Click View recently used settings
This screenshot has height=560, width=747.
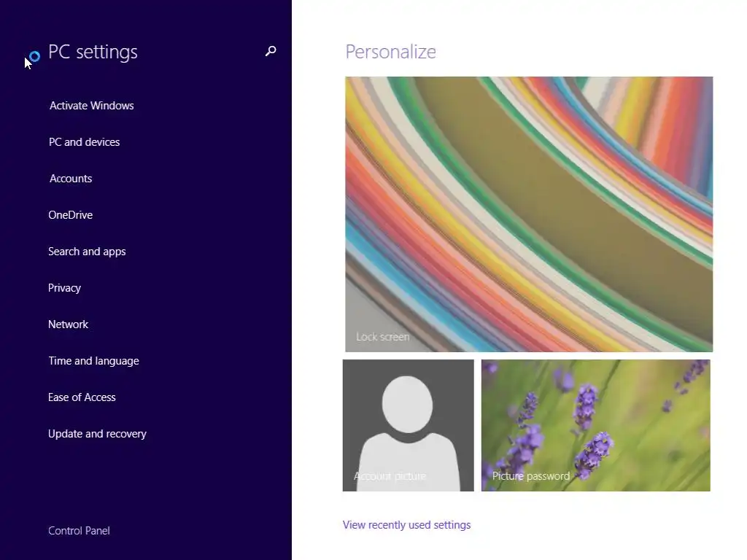(407, 525)
